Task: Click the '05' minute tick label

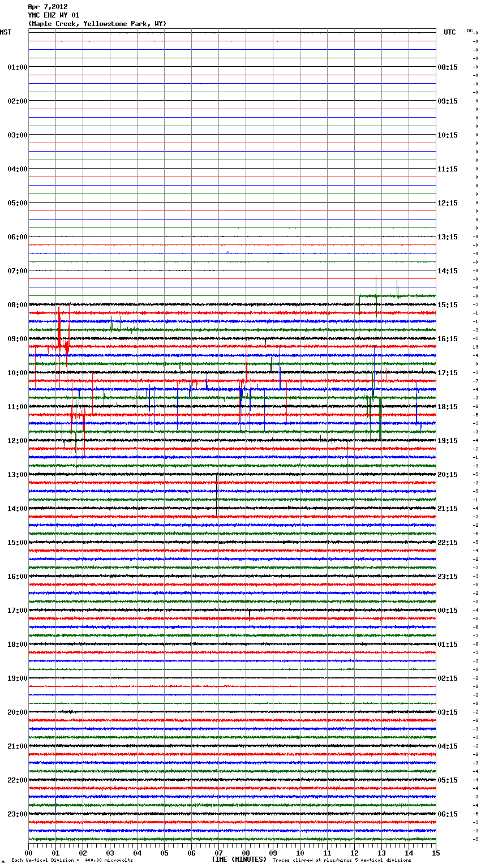Action: point(164,853)
